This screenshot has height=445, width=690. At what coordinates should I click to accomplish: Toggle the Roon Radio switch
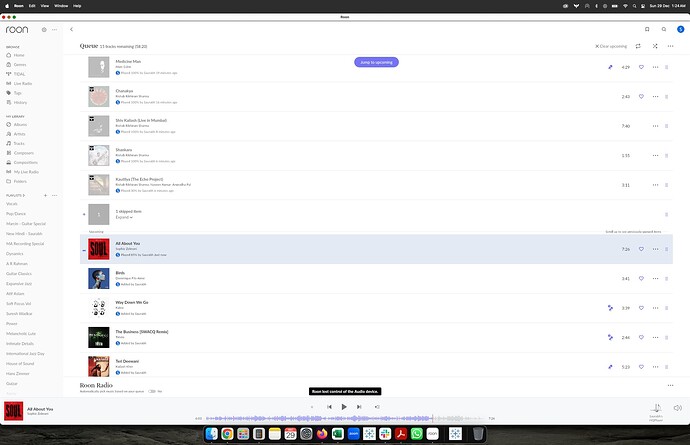coord(152,391)
